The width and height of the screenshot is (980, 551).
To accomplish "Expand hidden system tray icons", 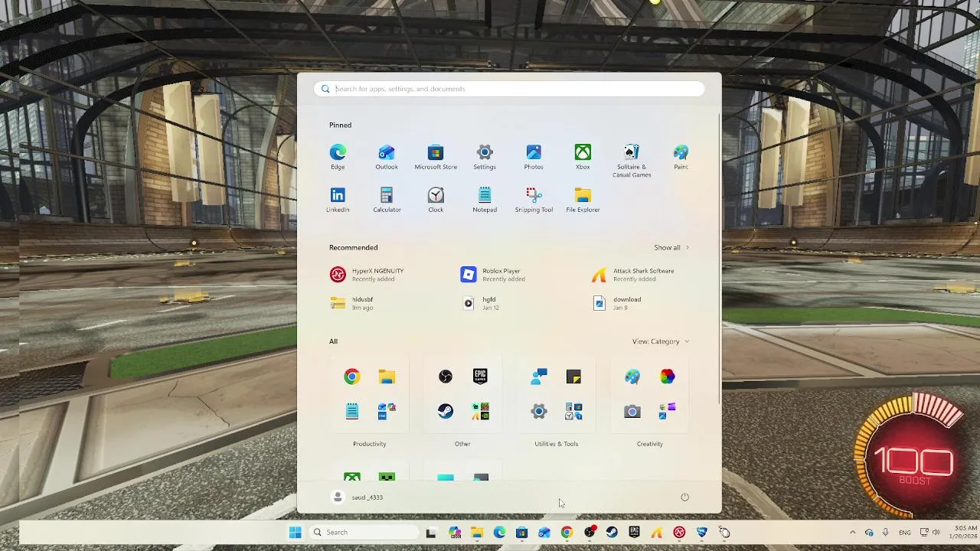I will pos(852,533).
